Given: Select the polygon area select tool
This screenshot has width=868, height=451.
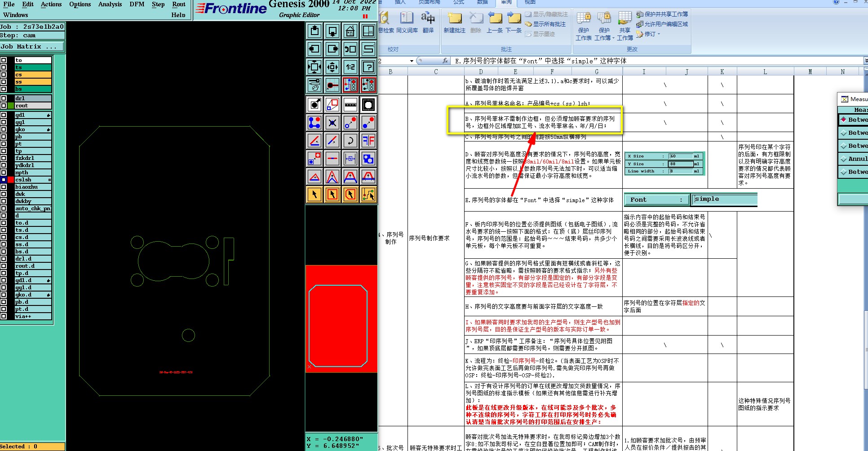Looking at the screenshot, I should click(350, 195).
